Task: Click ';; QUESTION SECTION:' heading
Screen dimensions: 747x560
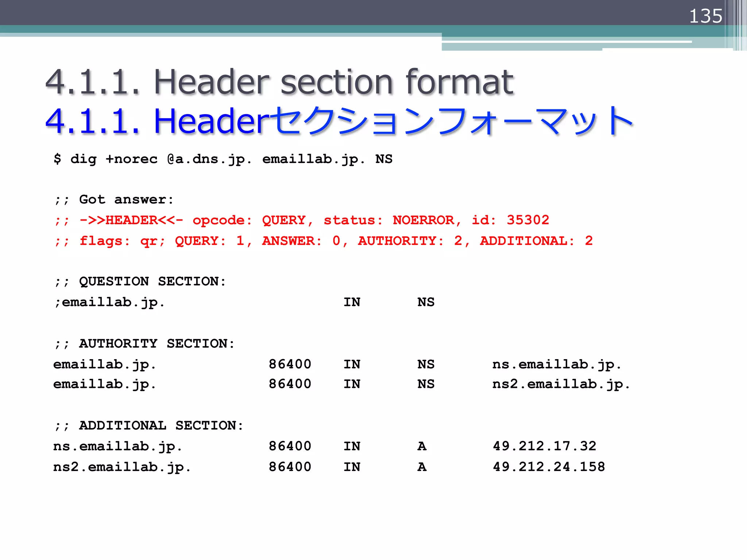Action: 140,281
